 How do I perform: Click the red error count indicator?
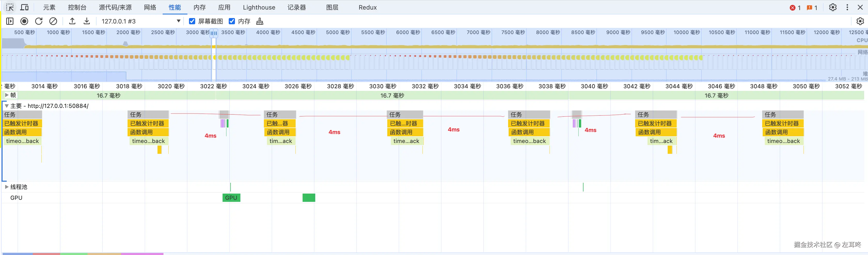point(795,7)
